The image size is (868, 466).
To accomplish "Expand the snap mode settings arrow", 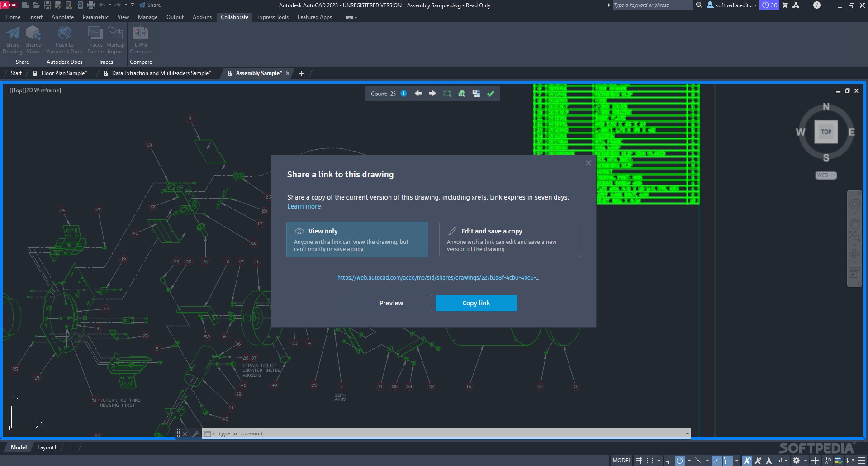I will tap(659, 461).
